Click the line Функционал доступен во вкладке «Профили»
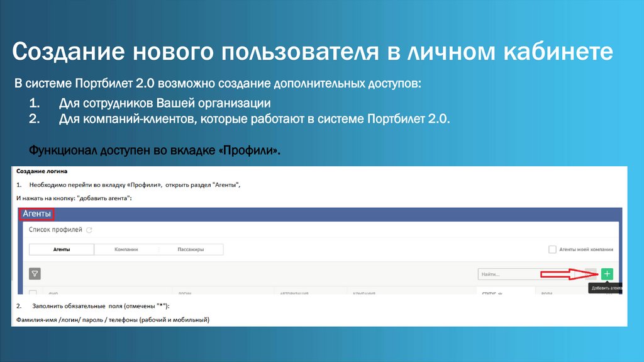 155,150
